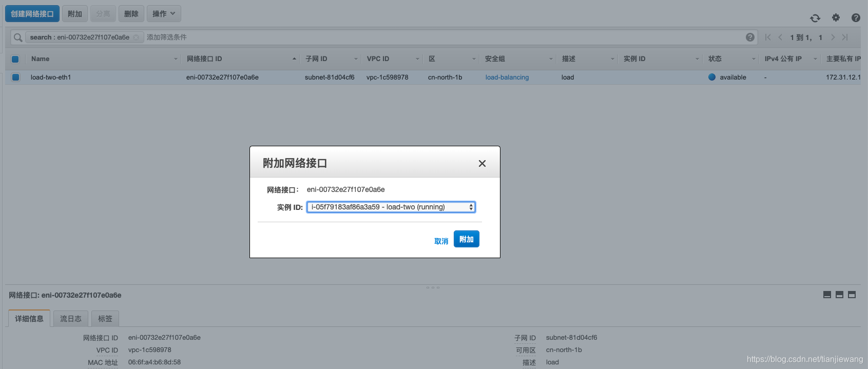
Task: Click the toolbar attach (附加) button
Action: coord(75,14)
